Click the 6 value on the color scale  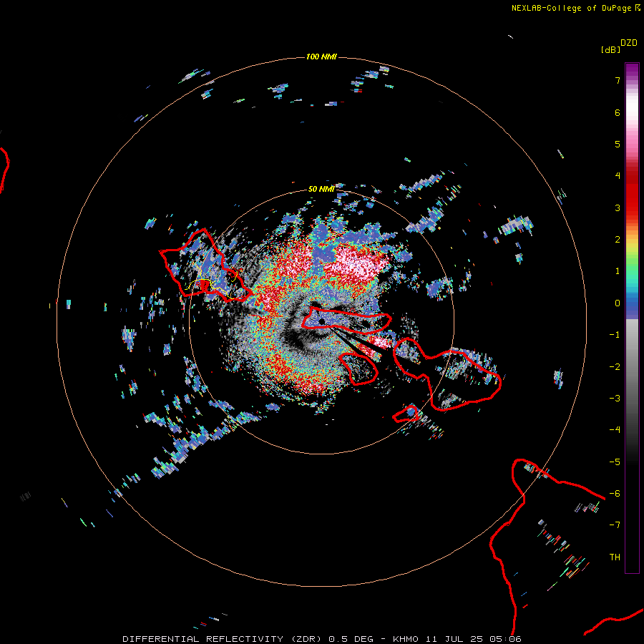coord(618,112)
